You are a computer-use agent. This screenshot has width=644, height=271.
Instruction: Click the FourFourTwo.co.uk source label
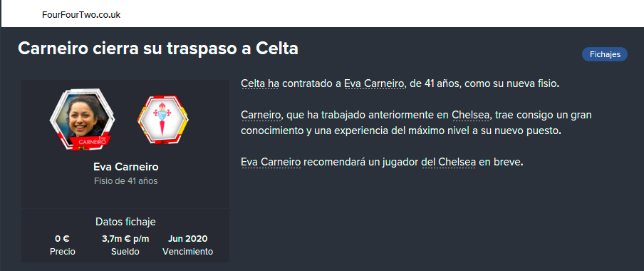point(81,15)
